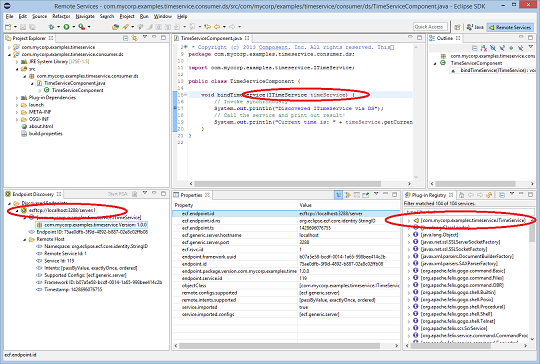Click the Value column header
Image resolution: width=540 pixels, height=364 pixels.
[349, 205]
